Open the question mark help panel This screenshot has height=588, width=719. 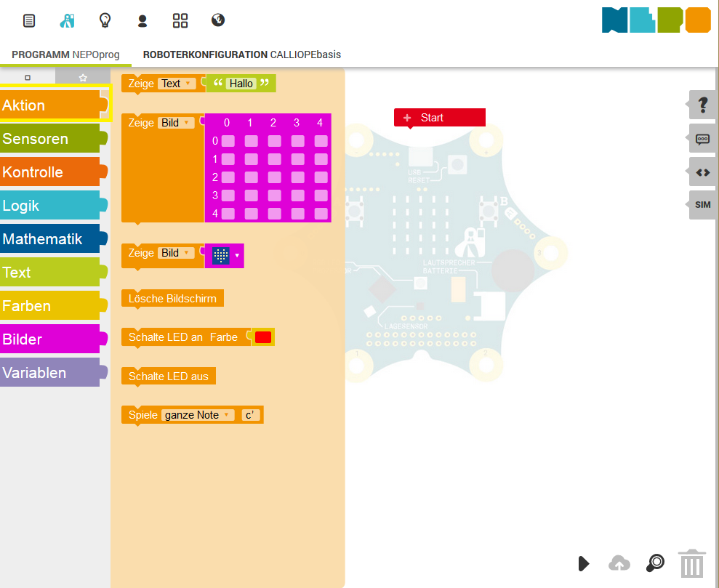tap(702, 105)
